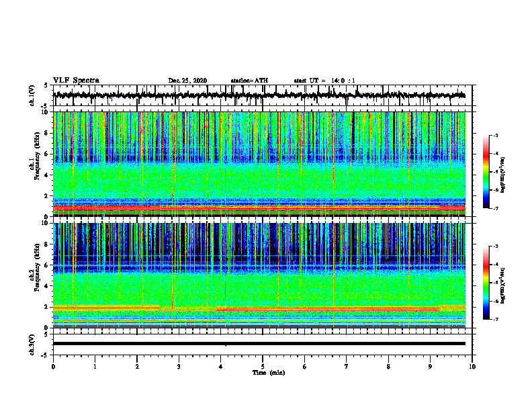532x411 pixels.
Task: Click the ch.1 voltage waveform trace
Action: (x=259, y=95)
